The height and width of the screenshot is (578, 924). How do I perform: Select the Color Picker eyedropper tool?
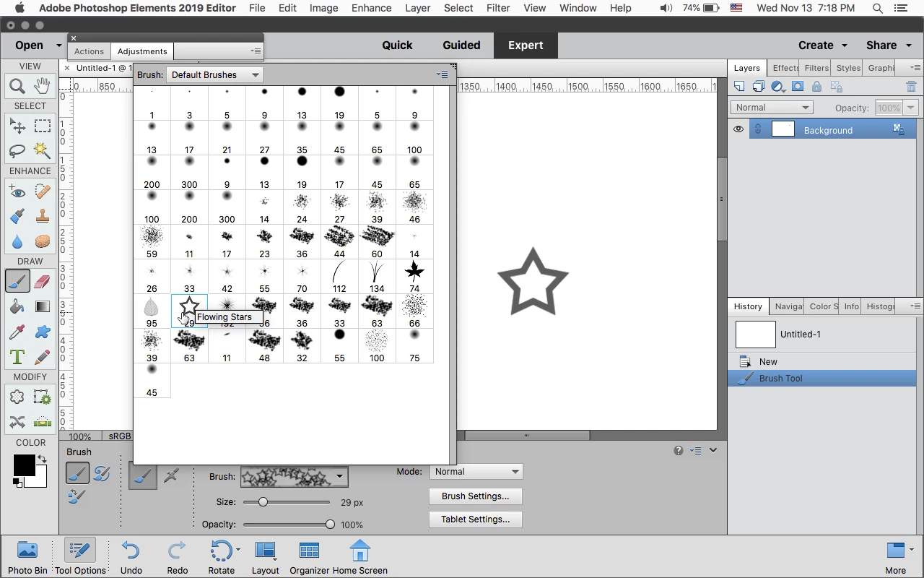coord(17,332)
